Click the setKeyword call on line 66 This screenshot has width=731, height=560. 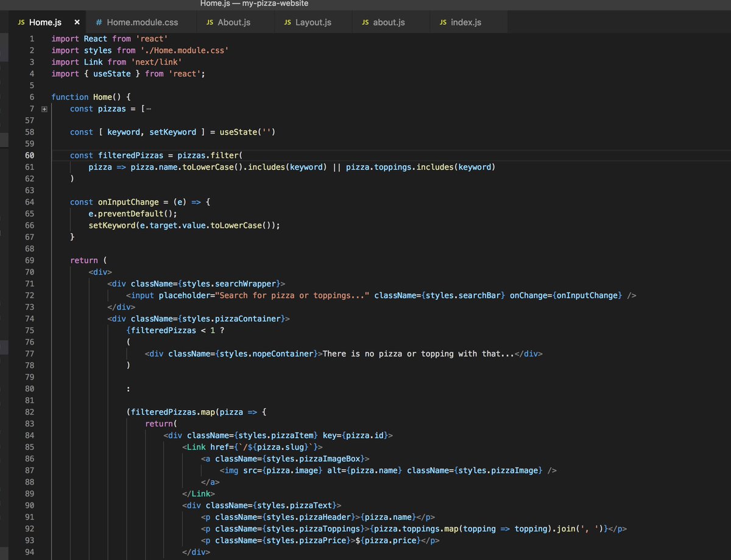pos(110,225)
